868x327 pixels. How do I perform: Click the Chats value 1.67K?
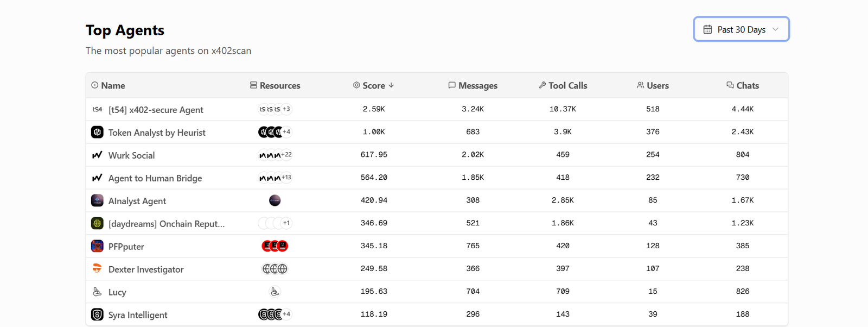[743, 200]
